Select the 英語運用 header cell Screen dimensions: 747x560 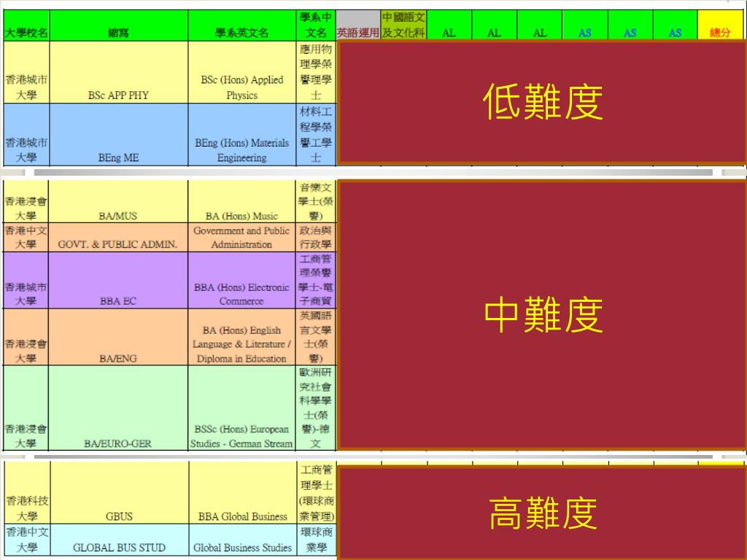(358, 26)
